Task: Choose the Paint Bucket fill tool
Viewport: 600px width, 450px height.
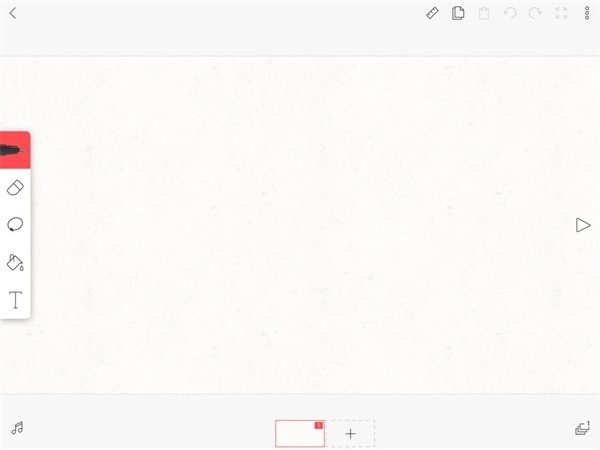Action: [15, 262]
